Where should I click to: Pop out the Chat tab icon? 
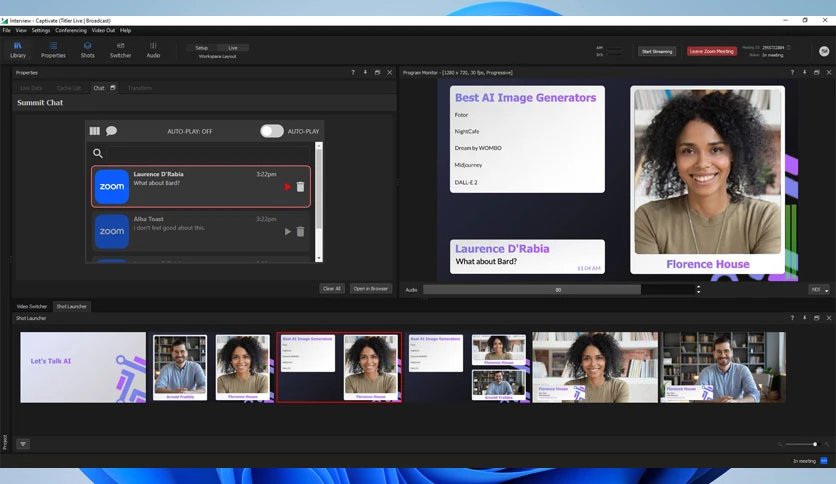click(x=113, y=88)
